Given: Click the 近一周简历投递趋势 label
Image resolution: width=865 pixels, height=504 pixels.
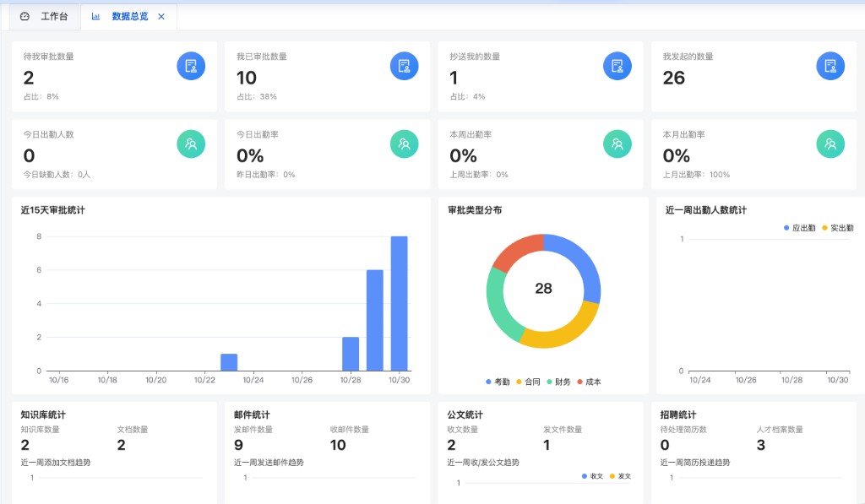Looking at the screenshot, I should coord(695,462).
